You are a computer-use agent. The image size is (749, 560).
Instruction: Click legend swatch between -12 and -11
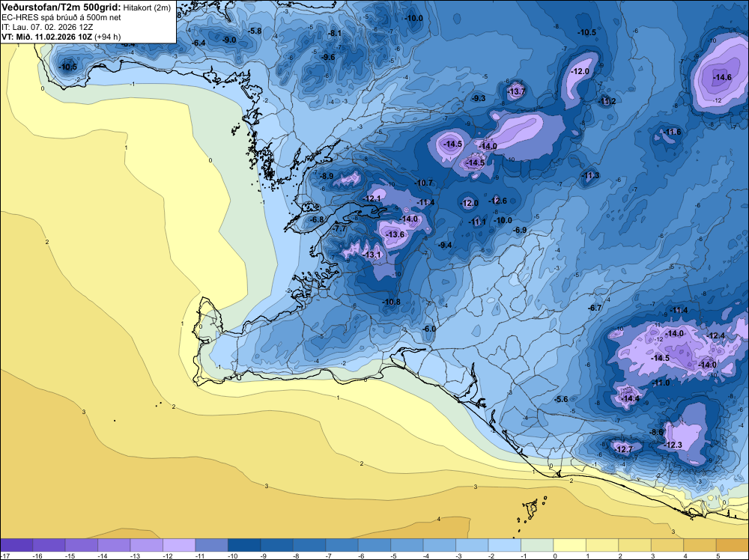click(x=179, y=545)
